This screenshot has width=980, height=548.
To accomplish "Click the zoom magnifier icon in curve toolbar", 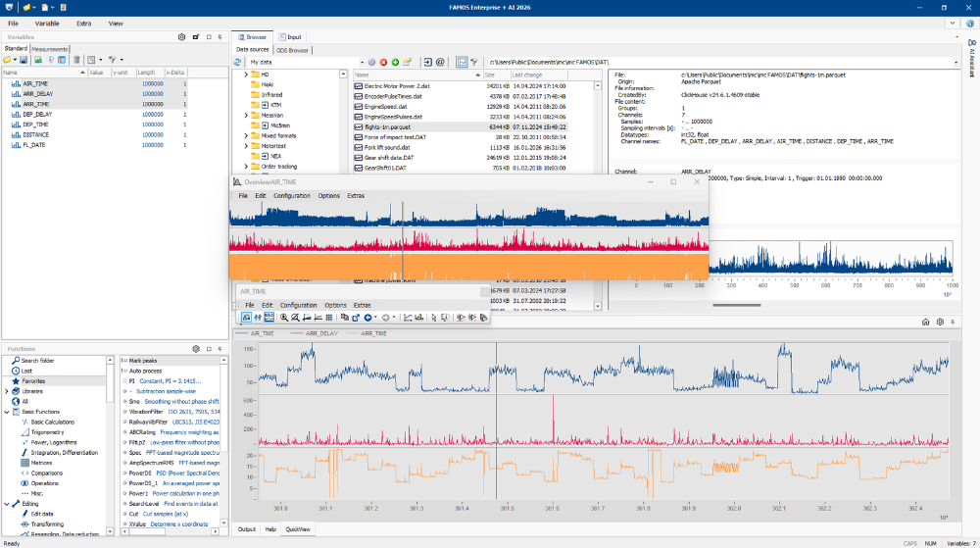I will pos(284,318).
